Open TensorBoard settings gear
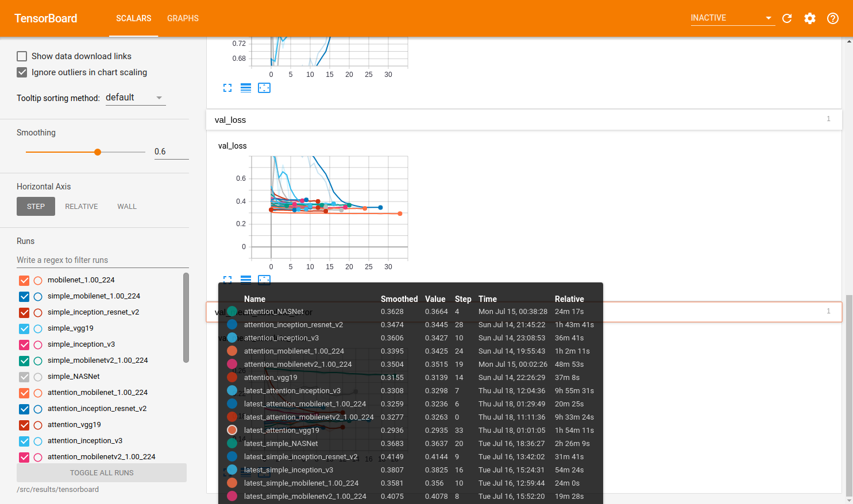 (x=810, y=18)
